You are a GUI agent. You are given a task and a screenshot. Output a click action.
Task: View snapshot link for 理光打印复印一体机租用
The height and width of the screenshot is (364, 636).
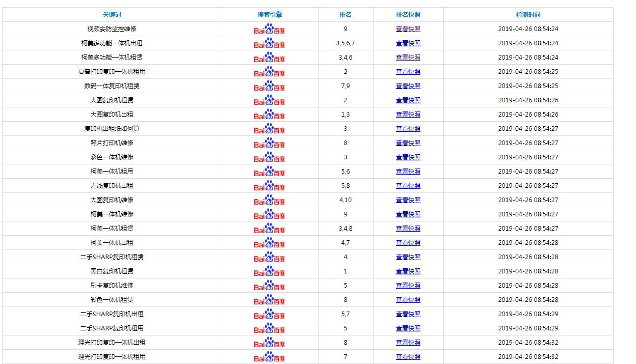[408, 357]
